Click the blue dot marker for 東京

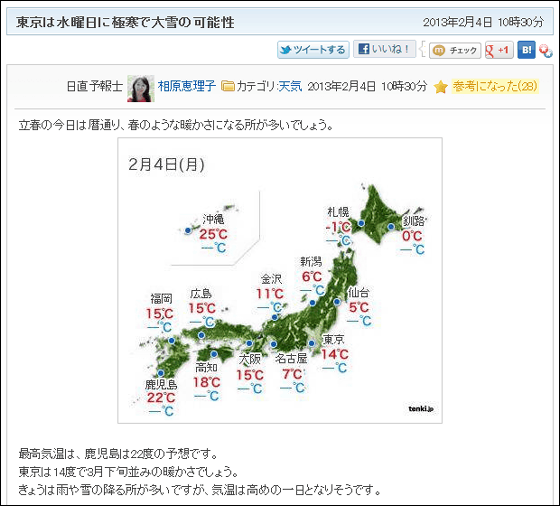coord(311,343)
